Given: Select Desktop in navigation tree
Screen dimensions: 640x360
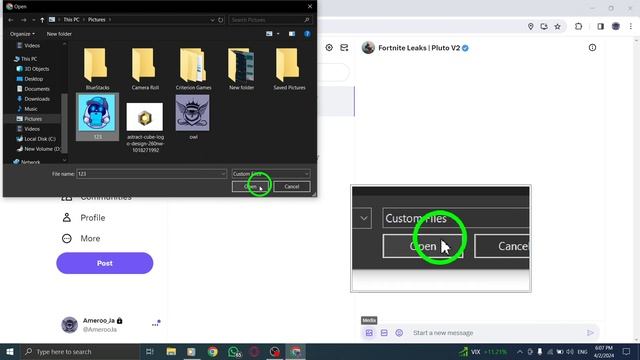Looking at the screenshot, I should [x=30, y=79].
